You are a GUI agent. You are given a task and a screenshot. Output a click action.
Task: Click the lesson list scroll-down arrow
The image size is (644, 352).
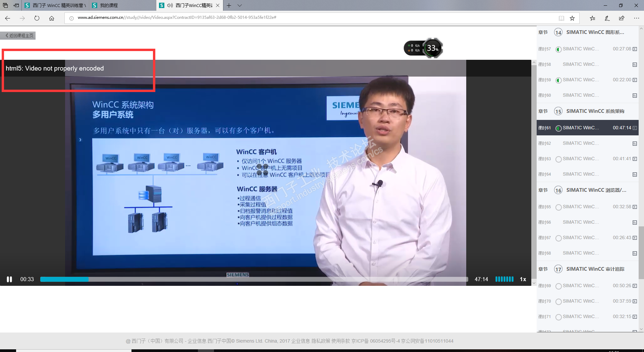(641, 329)
